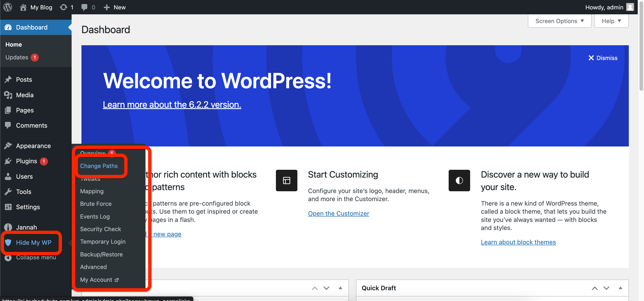Image resolution: width=644 pixels, height=301 pixels.
Task: Open Brute Force submenu item
Action: 96,204
